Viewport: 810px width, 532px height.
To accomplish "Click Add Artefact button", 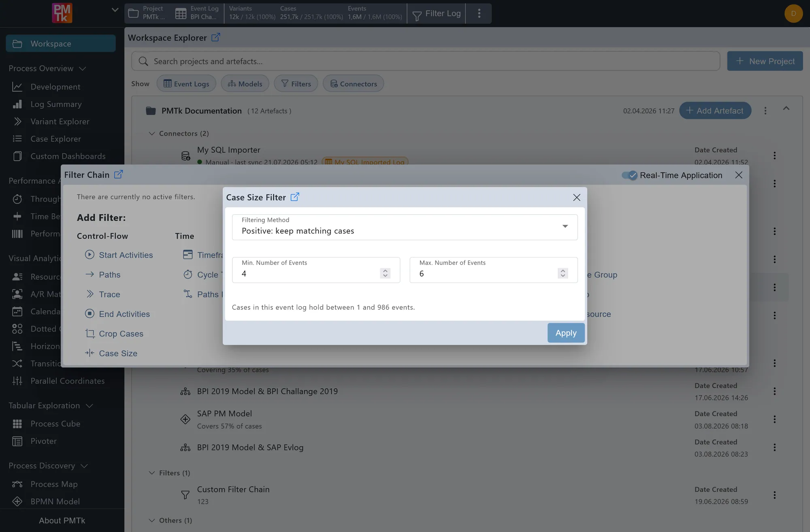I will pos(715,111).
